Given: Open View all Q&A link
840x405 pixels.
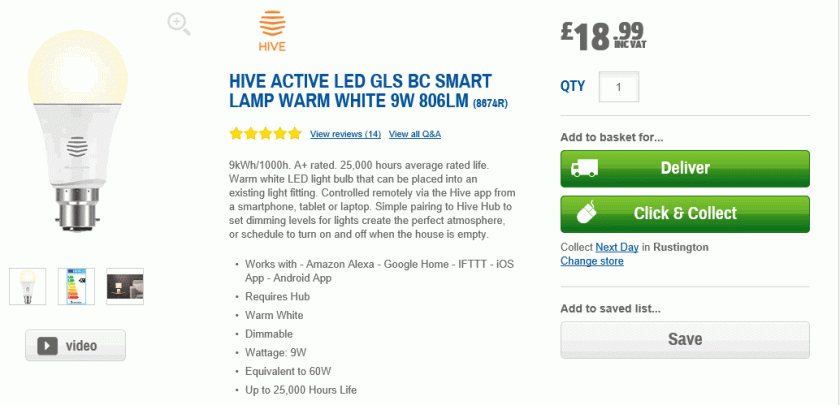Looking at the screenshot, I should click(x=415, y=134).
